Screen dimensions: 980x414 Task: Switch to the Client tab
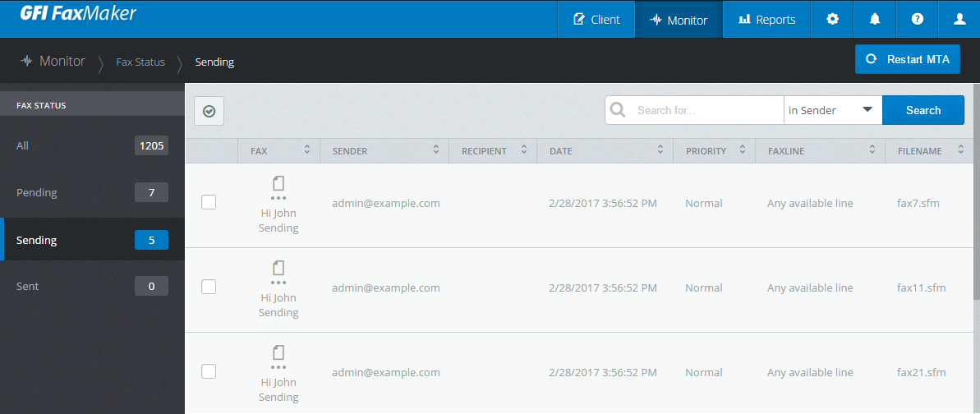click(596, 20)
